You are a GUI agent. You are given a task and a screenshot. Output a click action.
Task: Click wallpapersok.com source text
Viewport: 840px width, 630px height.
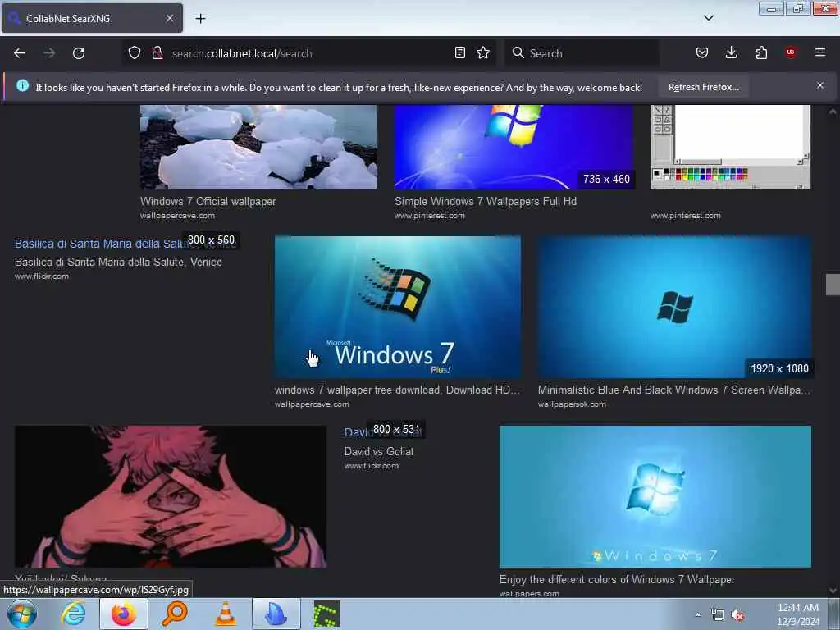point(572,404)
